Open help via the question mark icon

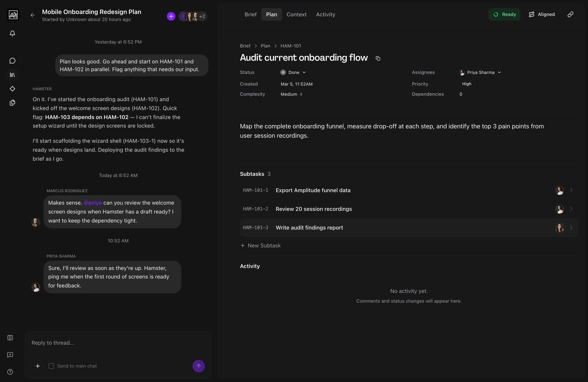click(x=10, y=372)
